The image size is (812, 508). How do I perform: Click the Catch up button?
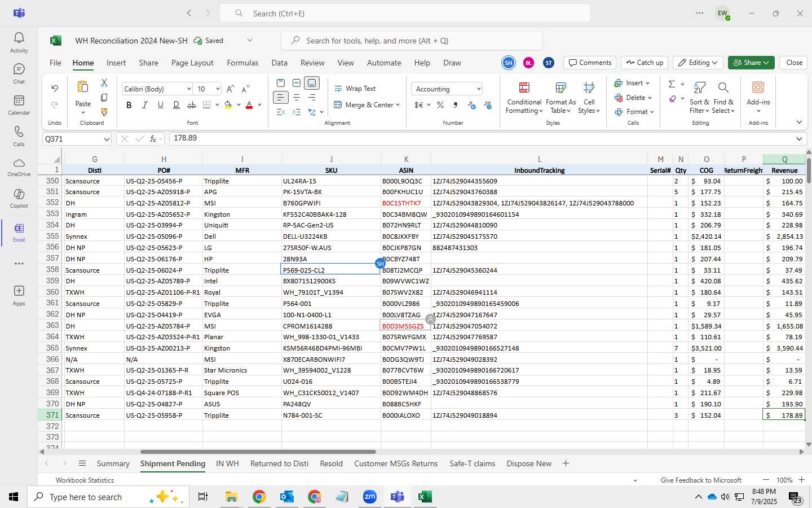(x=645, y=63)
